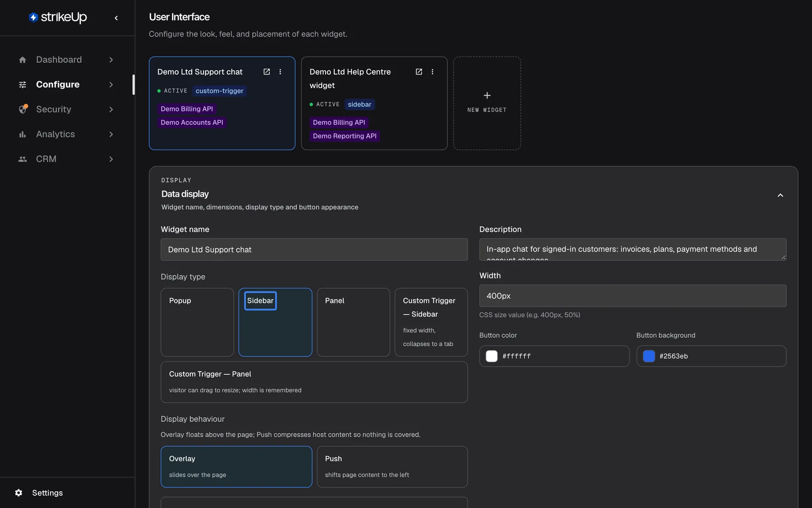Choose Custom Trigger — Panel display type
Image resolution: width=812 pixels, height=508 pixels.
(314, 382)
